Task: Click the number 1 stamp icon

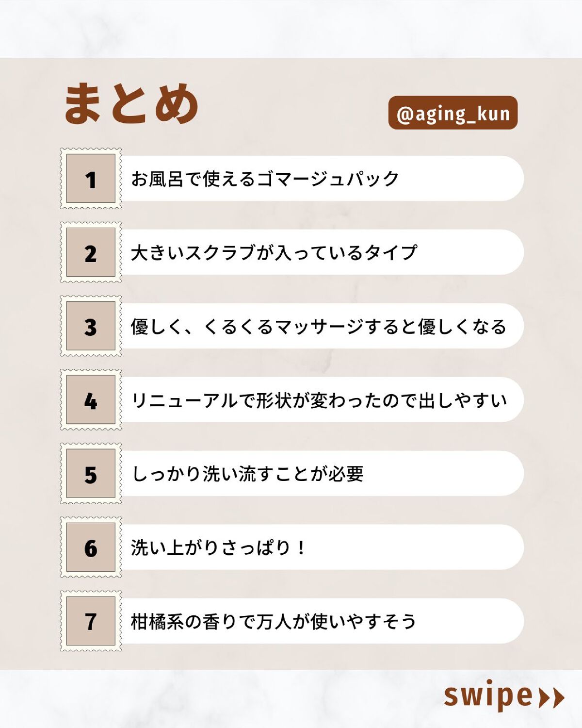Action: (x=91, y=179)
